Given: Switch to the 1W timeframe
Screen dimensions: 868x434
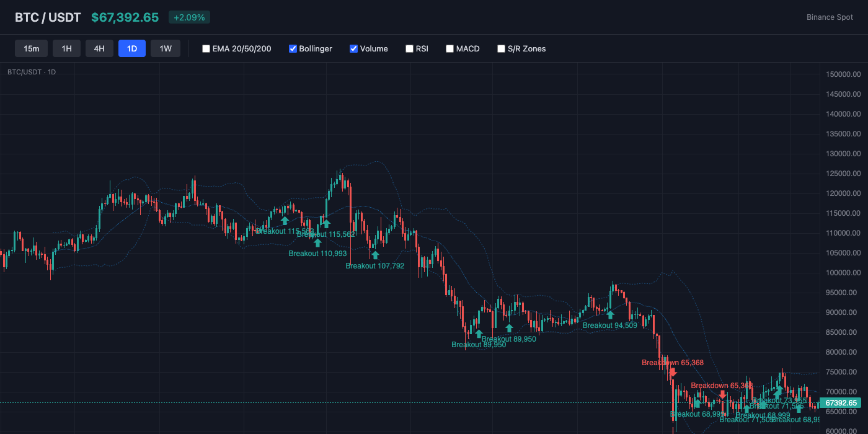Looking at the screenshot, I should click(x=165, y=48).
